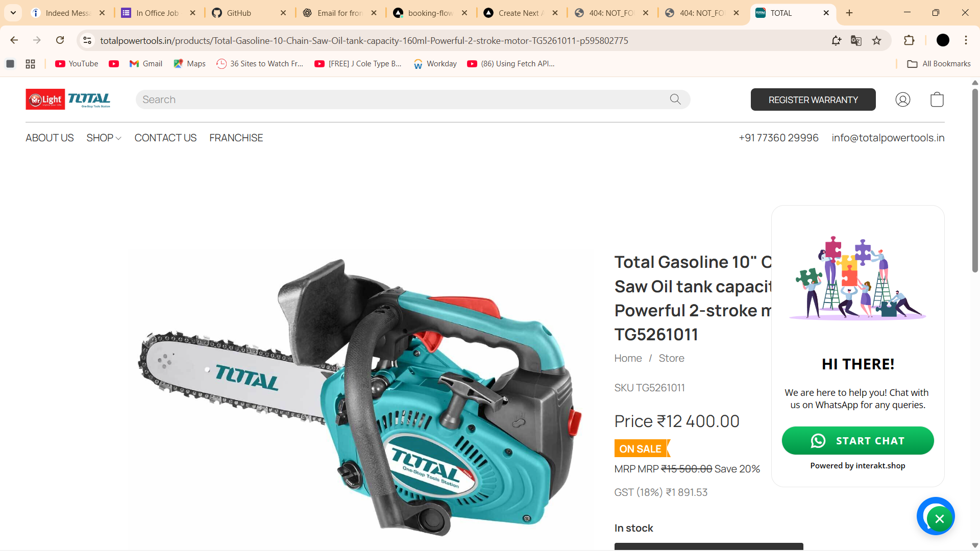Open the red YouTube icon-only bookmark

114,64
